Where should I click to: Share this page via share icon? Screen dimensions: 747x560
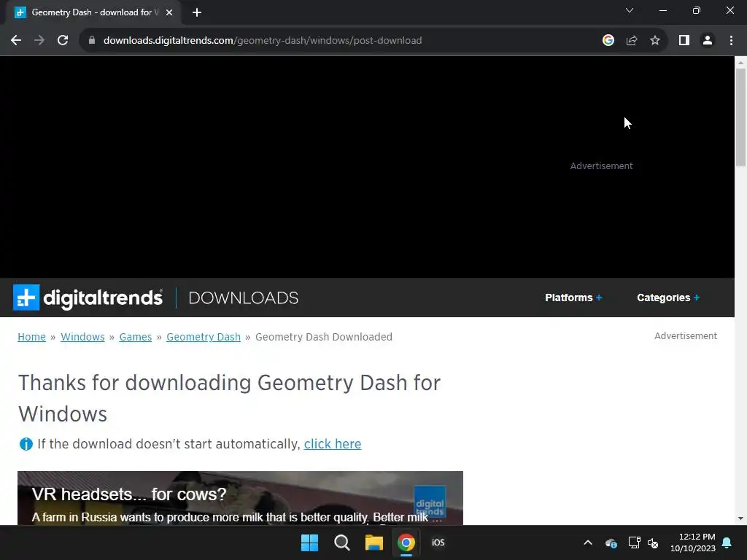(632, 41)
